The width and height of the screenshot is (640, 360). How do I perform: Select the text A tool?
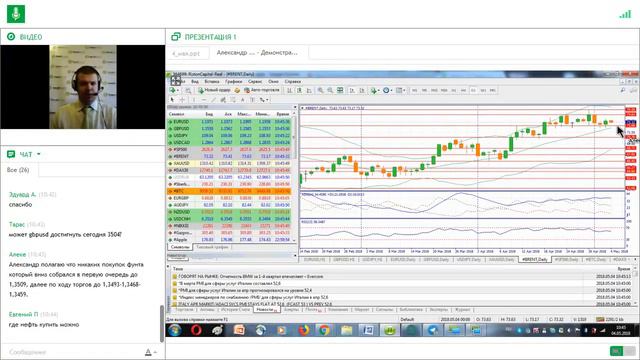(243, 100)
